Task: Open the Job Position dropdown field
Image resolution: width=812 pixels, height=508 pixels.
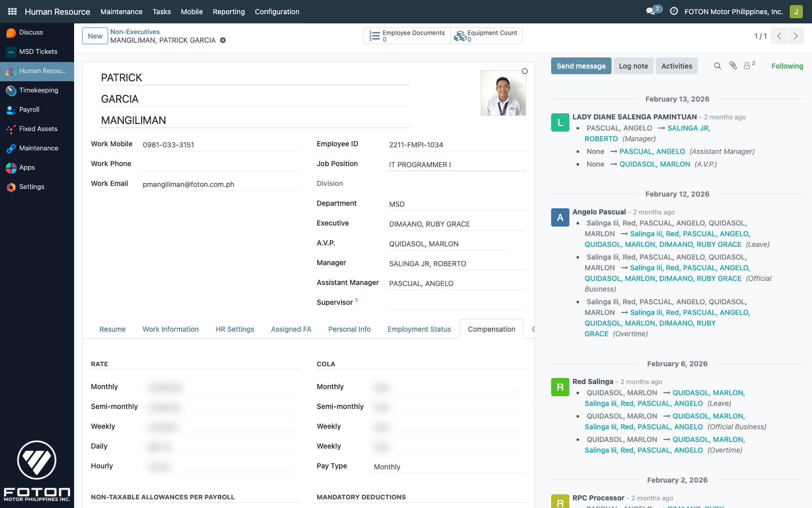Action: [456, 165]
